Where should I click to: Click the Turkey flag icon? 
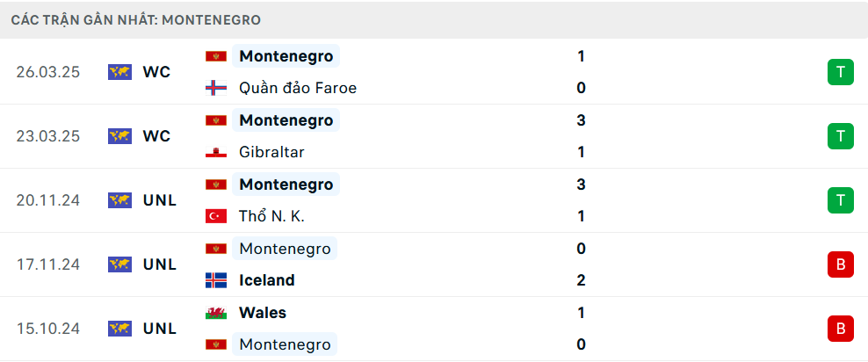pyautogui.click(x=216, y=216)
